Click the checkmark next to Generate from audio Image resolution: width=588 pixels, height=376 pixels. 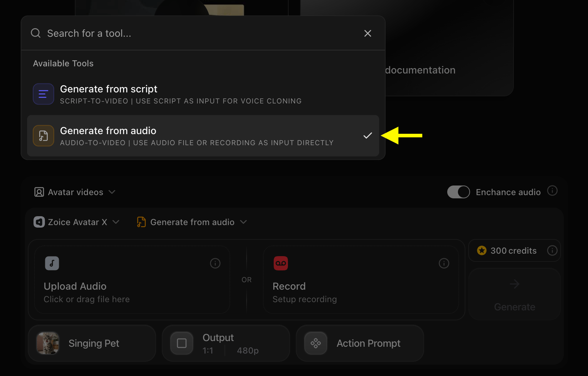point(368,136)
